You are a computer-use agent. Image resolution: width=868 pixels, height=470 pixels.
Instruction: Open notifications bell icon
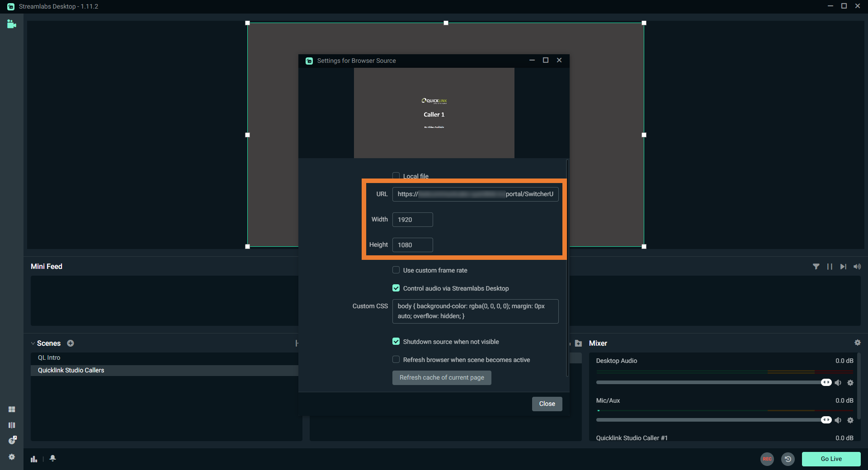(53, 458)
